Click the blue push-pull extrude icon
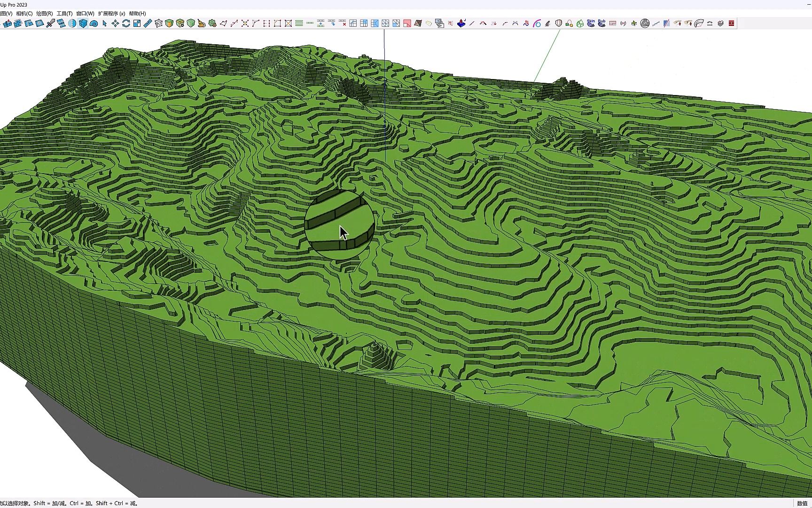Screen dimensions: 812x508 (x=461, y=23)
